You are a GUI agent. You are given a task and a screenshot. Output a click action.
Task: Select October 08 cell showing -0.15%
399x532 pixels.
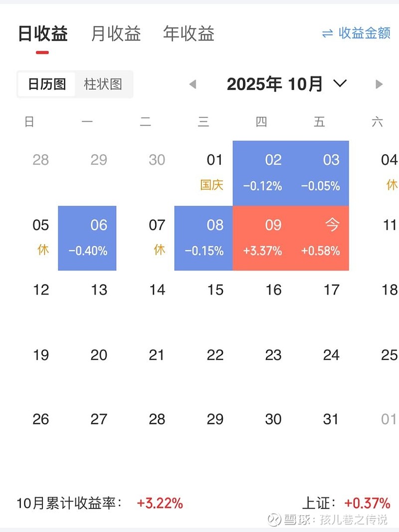(204, 238)
